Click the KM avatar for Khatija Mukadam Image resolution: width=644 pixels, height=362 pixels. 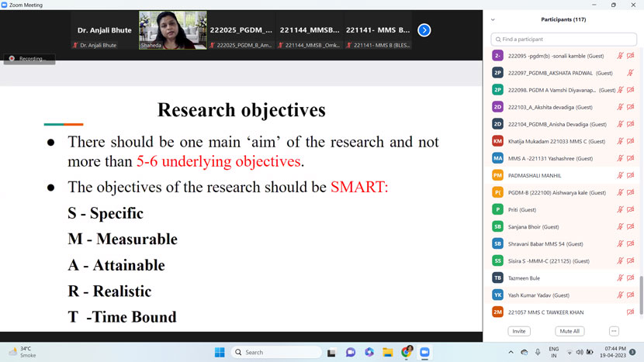pos(497,141)
